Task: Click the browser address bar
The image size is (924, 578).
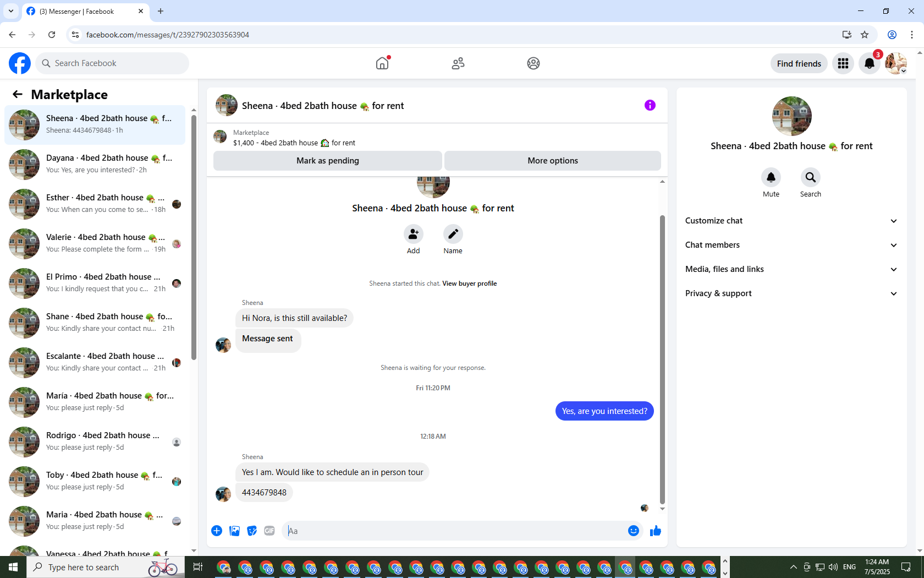Action: tap(451, 35)
